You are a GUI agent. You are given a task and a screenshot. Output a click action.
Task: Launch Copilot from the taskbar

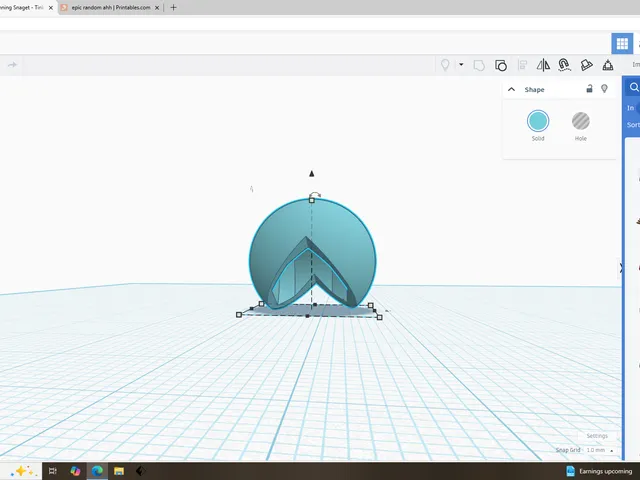pos(75,471)
